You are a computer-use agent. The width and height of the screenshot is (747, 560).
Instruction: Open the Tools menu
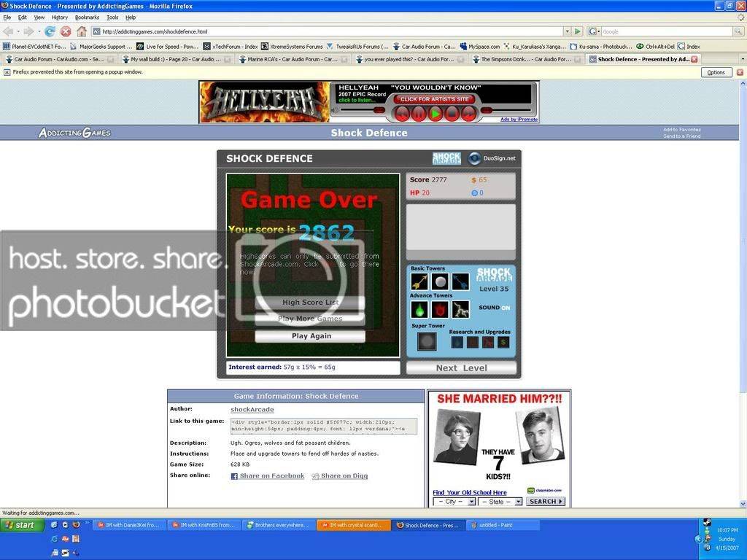112,17
